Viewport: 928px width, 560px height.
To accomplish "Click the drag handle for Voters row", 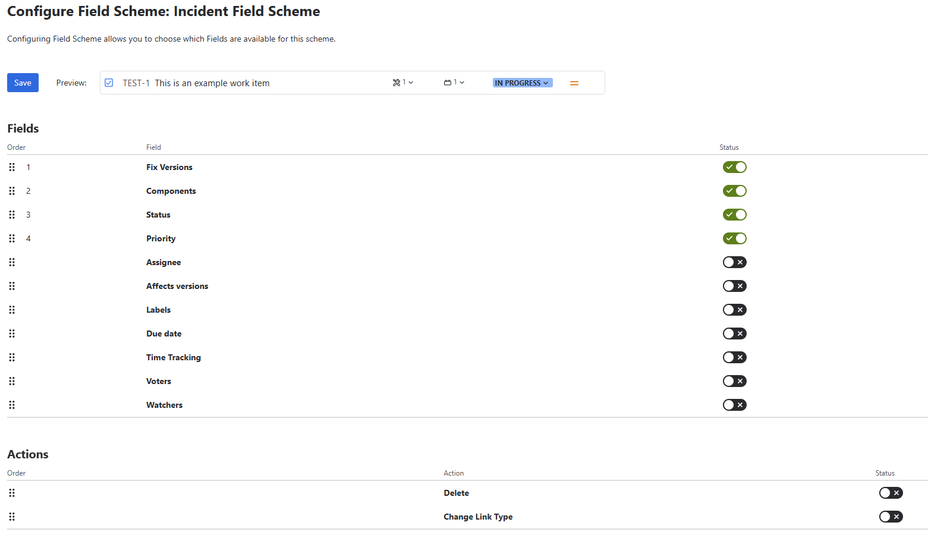I will [x=12, y=381].
